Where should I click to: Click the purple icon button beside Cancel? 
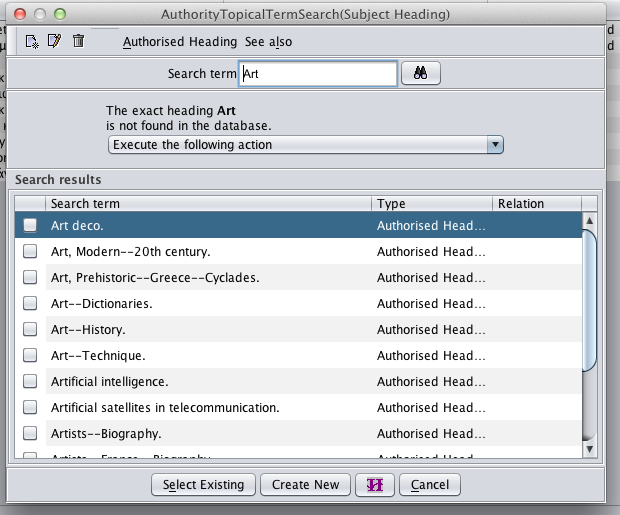pos(376,485)
